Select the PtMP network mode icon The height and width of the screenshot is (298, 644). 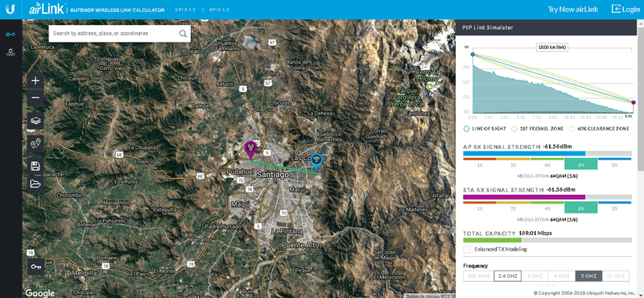pyautogui.click(x=10, y=52)
